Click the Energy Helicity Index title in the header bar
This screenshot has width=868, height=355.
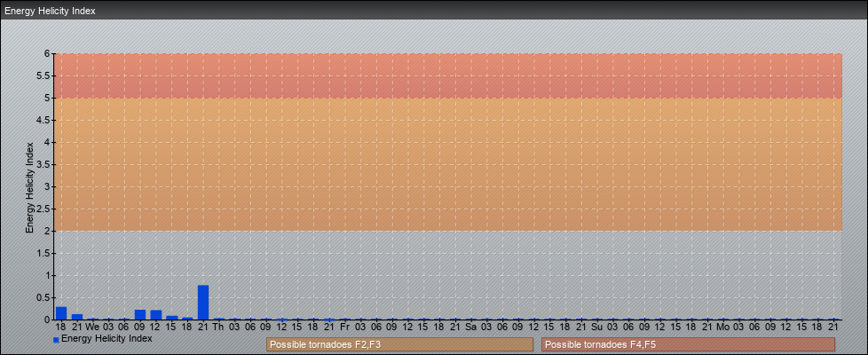point(51,11)
